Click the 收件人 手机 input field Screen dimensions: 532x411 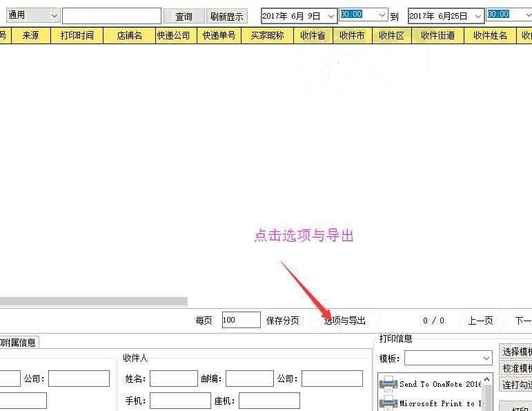pos(181,401)
